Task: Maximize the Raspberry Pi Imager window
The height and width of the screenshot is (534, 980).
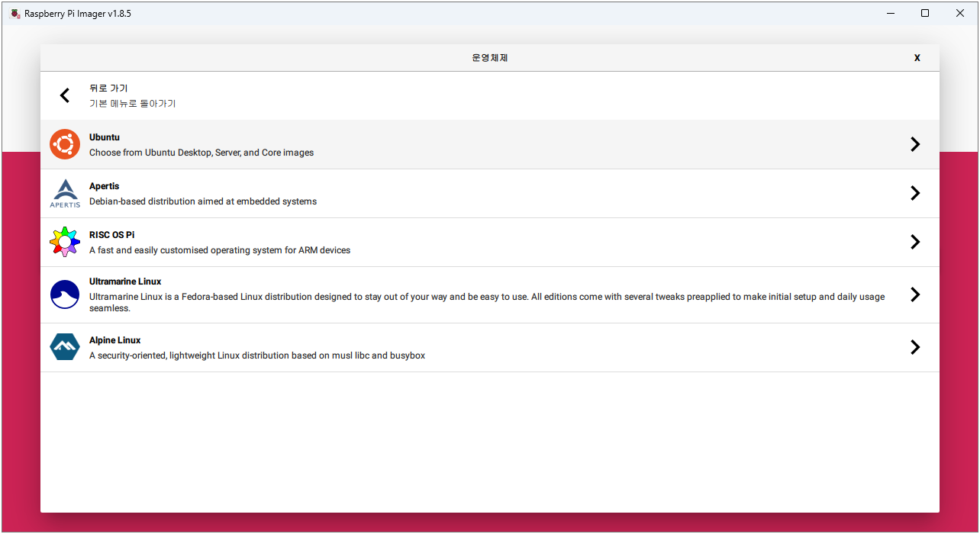Action: pos(925,13)
